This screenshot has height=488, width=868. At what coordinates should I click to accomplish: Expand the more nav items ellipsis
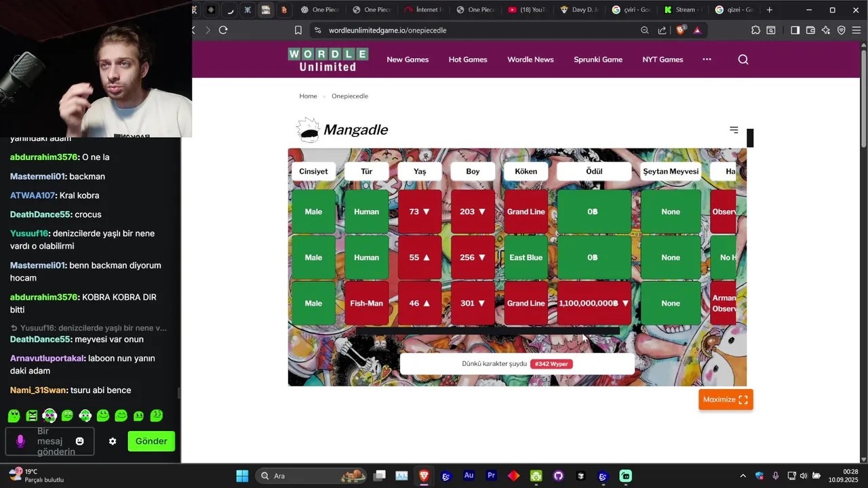(707, 60)
